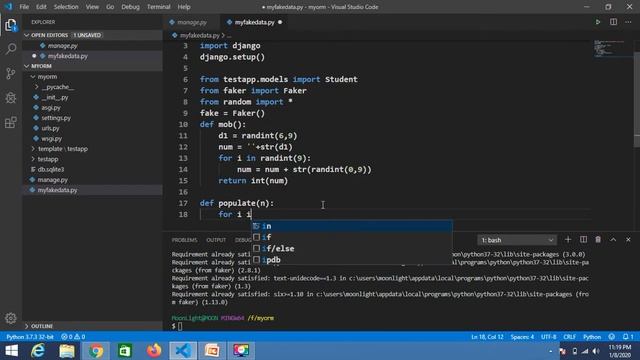Expand the Outline section
The height and width of the screenshot is (360, 640).
pyautogui.click(x=92, y=326)
